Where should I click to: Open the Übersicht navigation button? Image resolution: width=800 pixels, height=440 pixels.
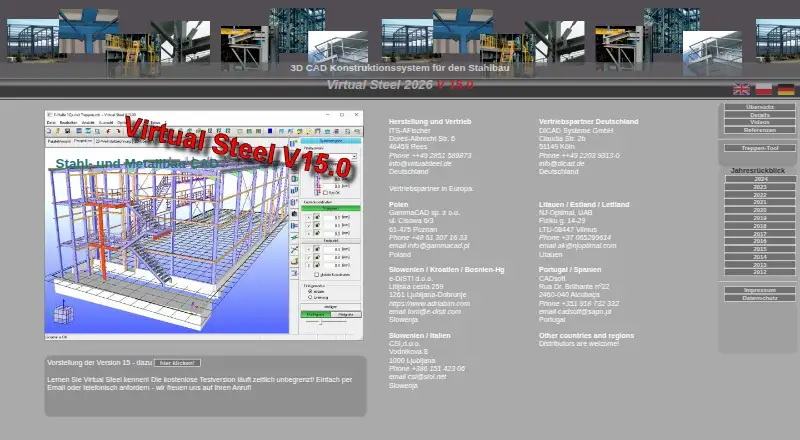point(760,107)
